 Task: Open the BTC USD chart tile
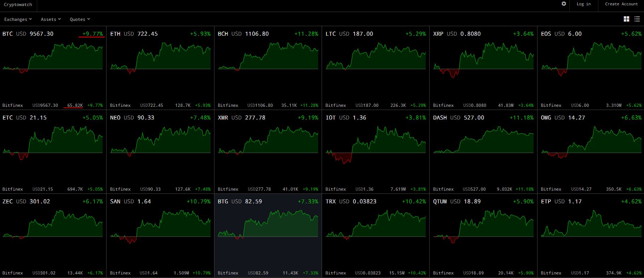coord(53,68)
